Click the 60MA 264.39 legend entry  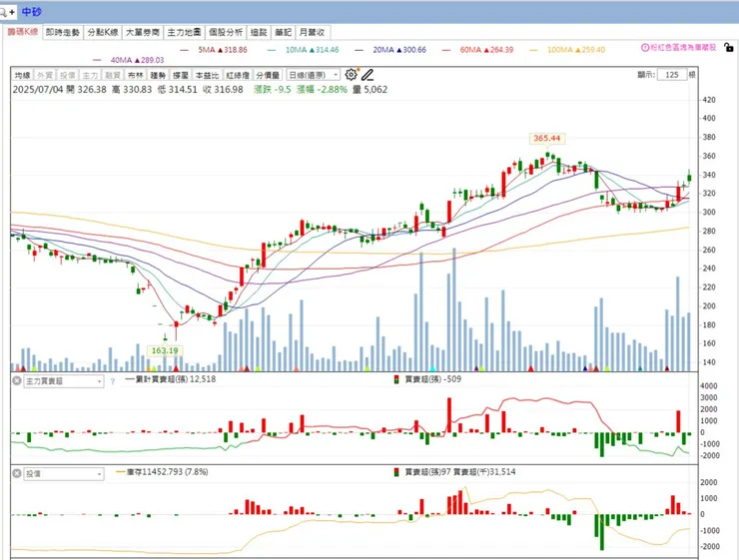pyautogui.click(x=478, y=50)
